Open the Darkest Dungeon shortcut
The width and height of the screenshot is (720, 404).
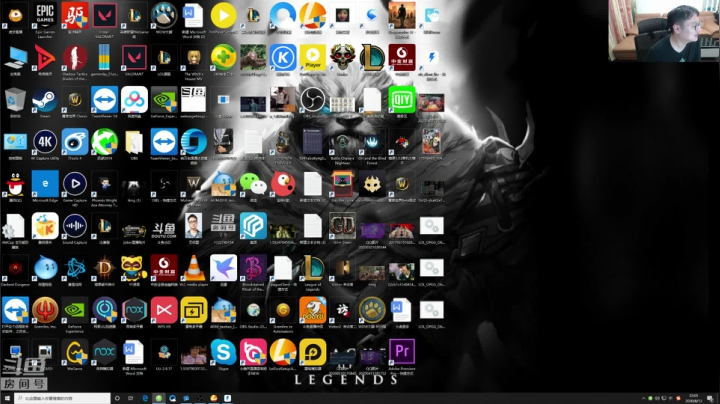pyautogui.click(x=15, y=268)
